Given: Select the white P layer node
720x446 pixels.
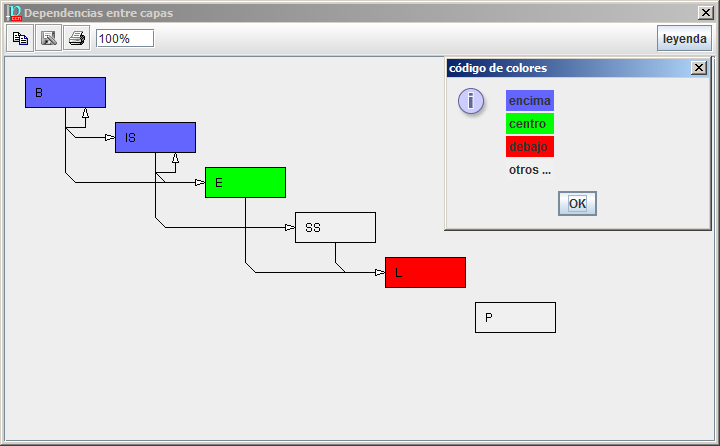Looking at the screenshot, I should [x=515, y=318].
